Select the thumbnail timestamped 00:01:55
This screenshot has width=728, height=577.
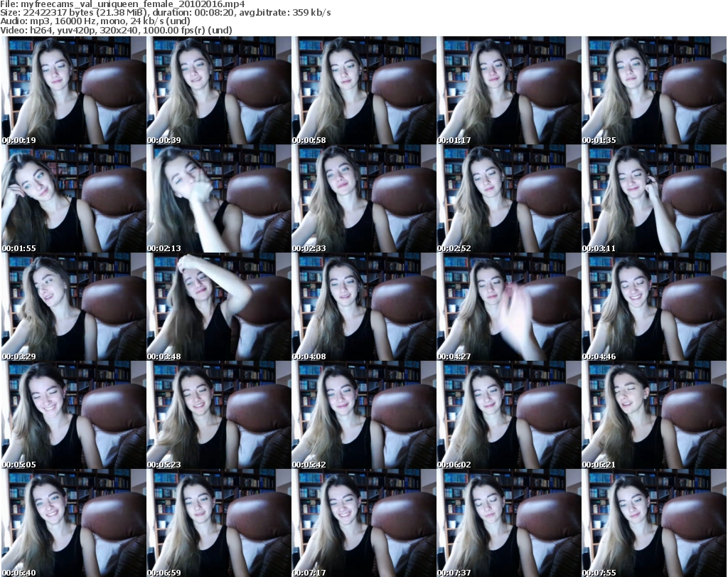(73, 198)
